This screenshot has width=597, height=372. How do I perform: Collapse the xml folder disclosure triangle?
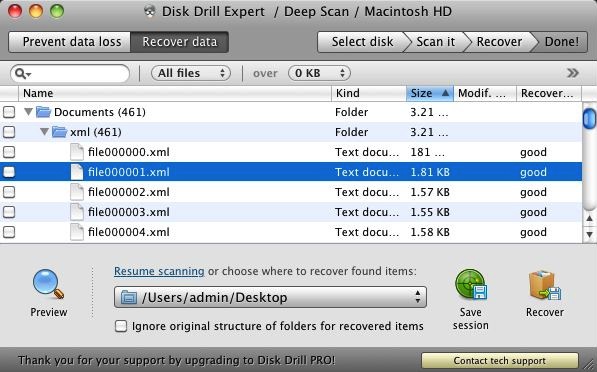44,131
